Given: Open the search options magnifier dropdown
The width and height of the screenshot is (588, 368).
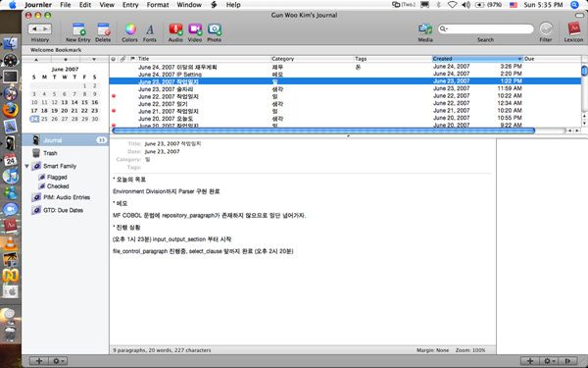Looking at the screenshot, I should (444, 28).
